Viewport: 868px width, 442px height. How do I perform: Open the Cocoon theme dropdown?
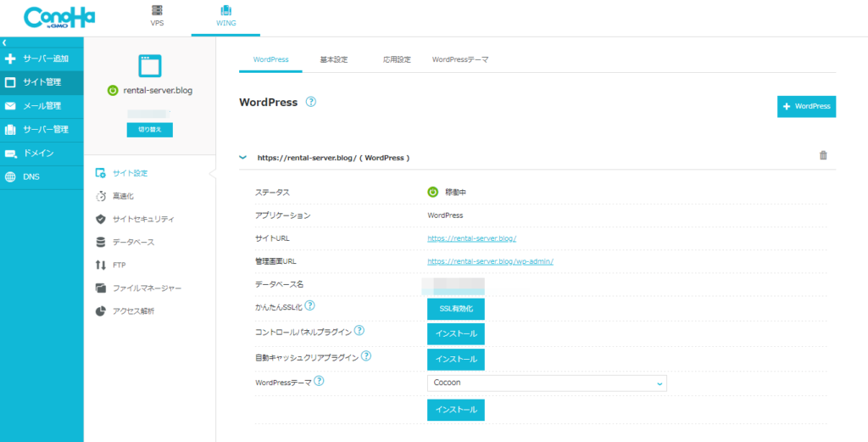(547, 383)
